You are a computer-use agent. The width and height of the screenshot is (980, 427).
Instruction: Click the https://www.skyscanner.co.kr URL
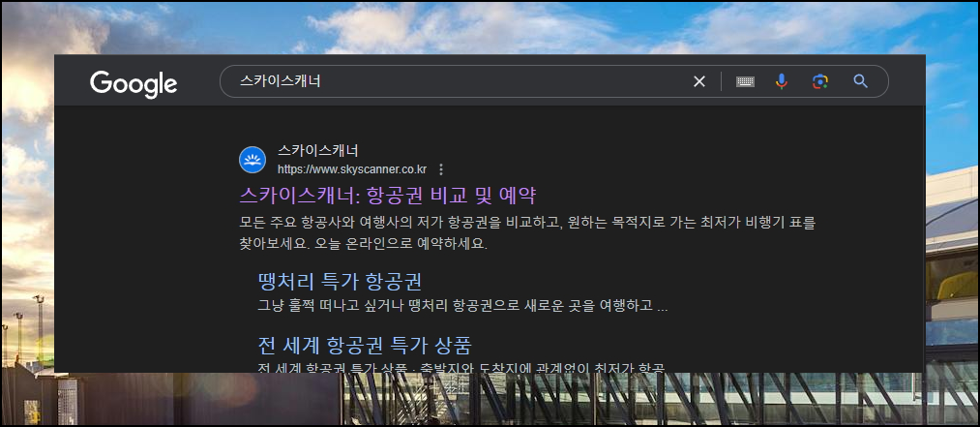(352, 169)
